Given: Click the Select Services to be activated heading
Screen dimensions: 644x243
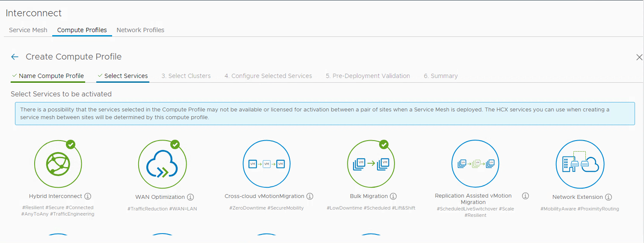Looking at the screenshot, I should 61,94.
